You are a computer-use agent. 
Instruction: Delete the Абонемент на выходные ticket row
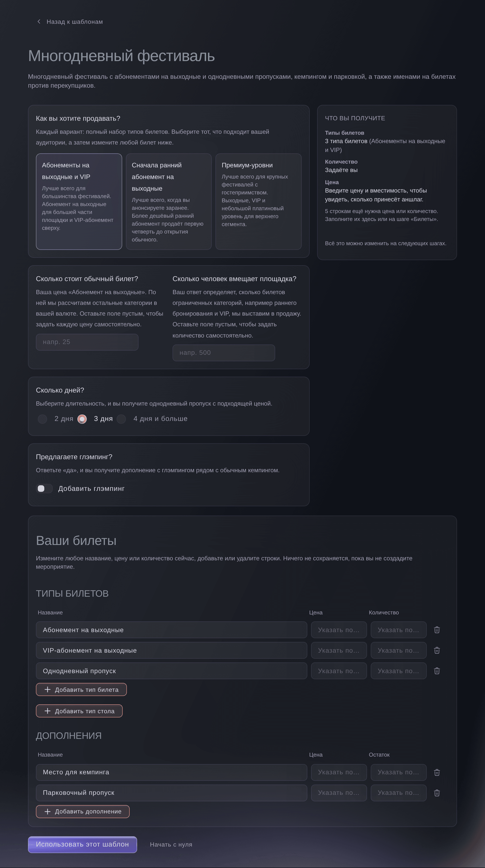tap(437, 630)
